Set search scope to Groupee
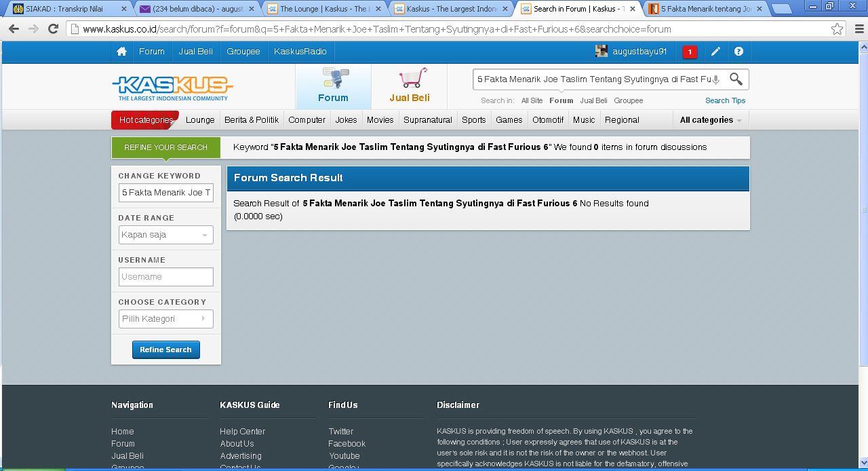This screenshot has width=868, height=471. click(x=629, y=100)
